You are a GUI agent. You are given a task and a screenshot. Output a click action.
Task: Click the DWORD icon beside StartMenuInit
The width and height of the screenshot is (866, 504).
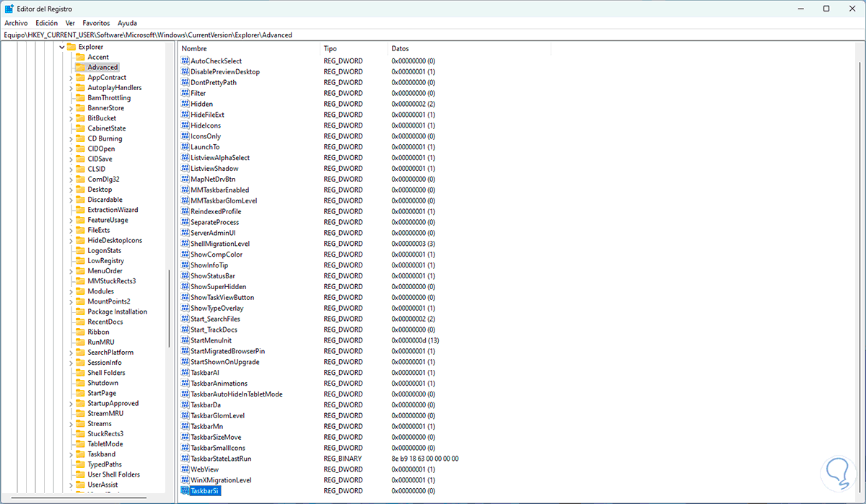pyautogui.click(x=185, y=340)
